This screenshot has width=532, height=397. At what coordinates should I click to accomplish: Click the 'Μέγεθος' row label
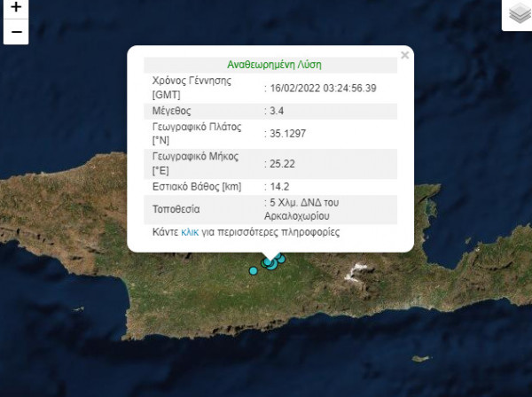click(x=172, y=111)
